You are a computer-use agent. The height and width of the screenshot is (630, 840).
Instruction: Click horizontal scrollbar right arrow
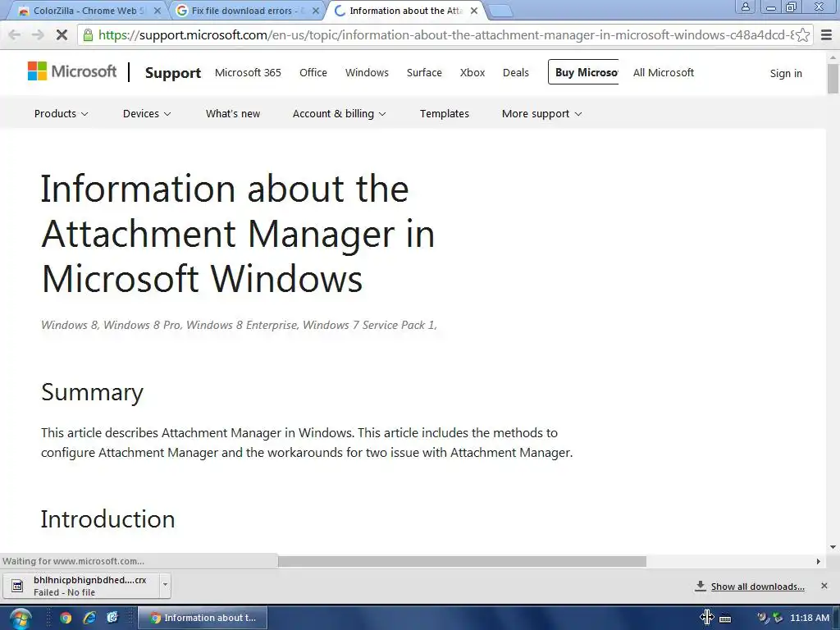(x=818, y=561)
